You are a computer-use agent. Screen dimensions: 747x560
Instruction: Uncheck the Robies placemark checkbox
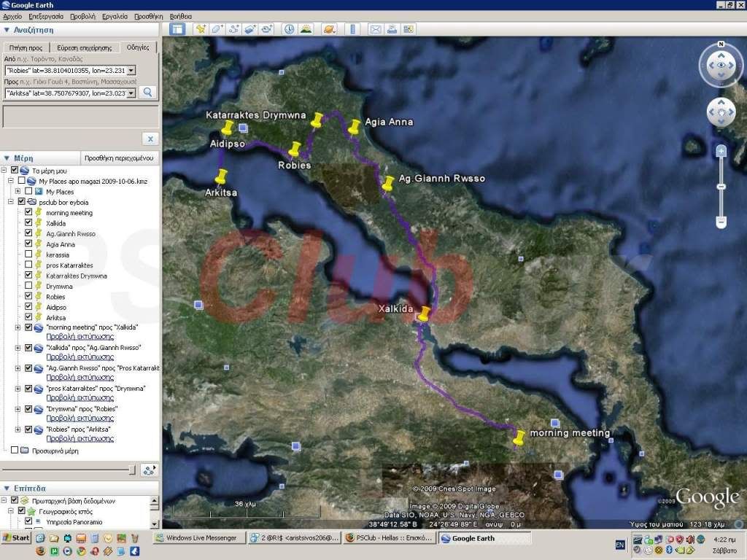[x=28, y=296]
